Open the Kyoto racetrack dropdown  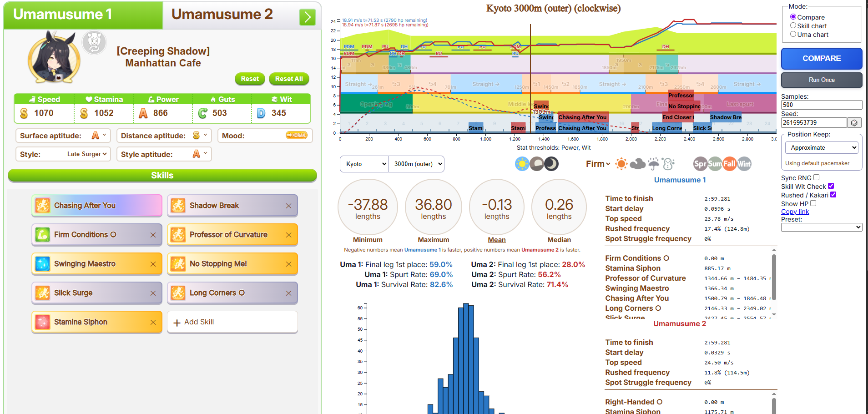pyautogui.click(x=364, y=164)
